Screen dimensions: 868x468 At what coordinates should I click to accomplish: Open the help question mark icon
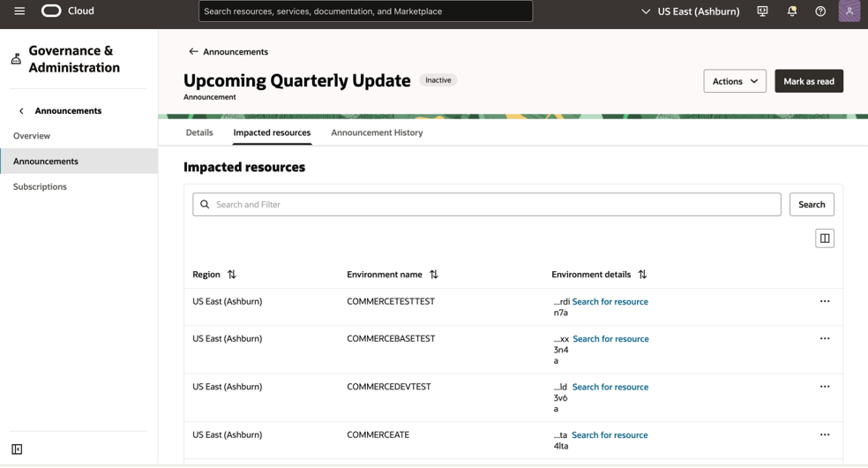tap(820, 11)
